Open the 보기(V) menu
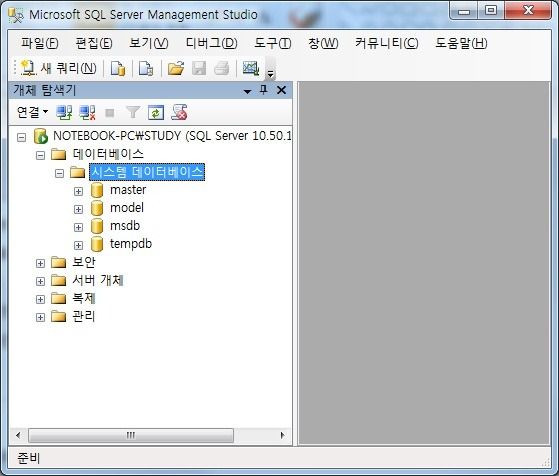 point(149,43)
